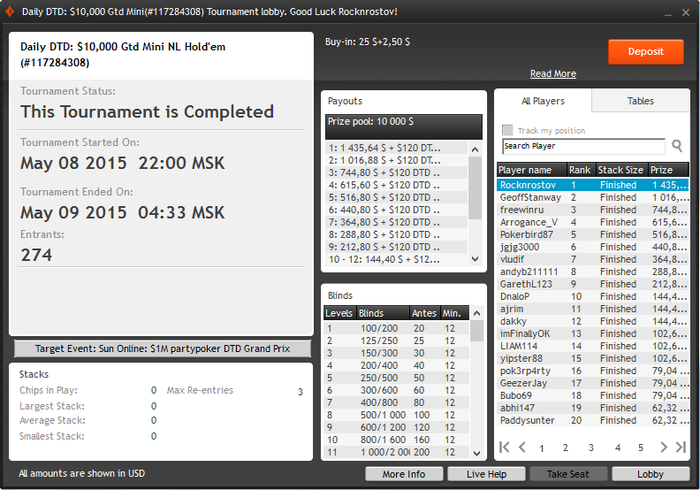Viewport: 700px width, 490px height.
Task: Focus the Search Player input field
Action: click(584, 146)
